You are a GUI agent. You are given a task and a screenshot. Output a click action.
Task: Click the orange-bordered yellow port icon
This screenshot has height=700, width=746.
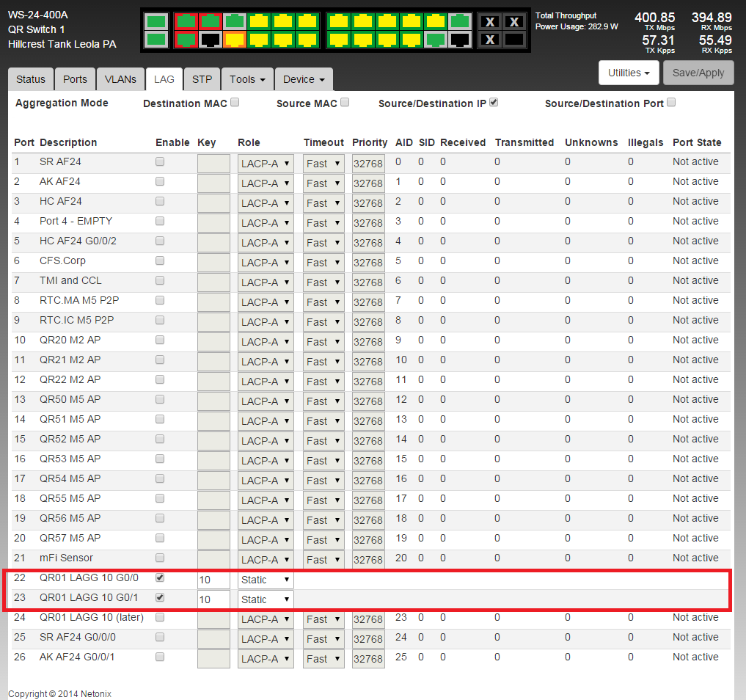tap(235, 40)
